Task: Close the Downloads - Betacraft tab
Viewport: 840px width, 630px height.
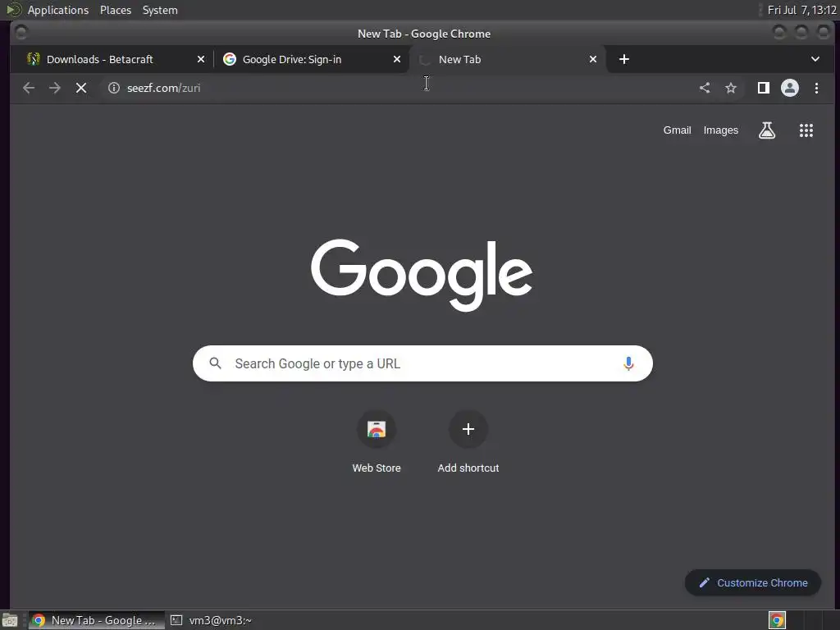Action: pyautogui.click(x=201, y=59)
